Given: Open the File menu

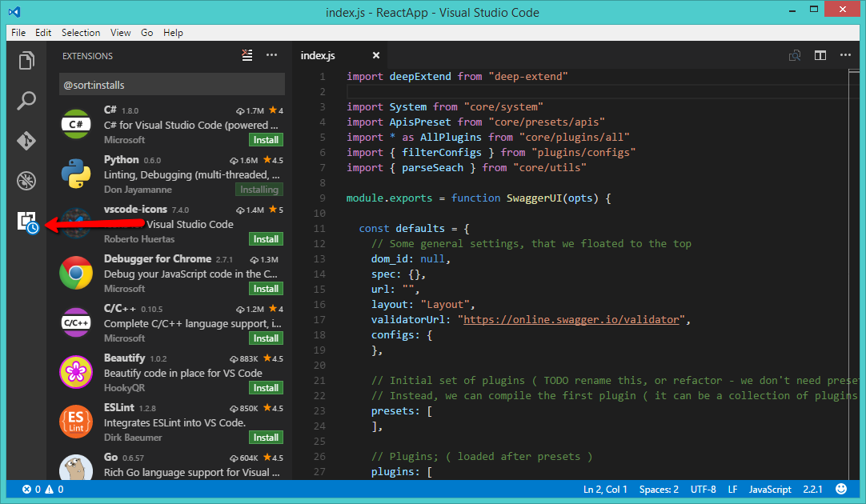Looking at the screenshot, I should point(18,33).
